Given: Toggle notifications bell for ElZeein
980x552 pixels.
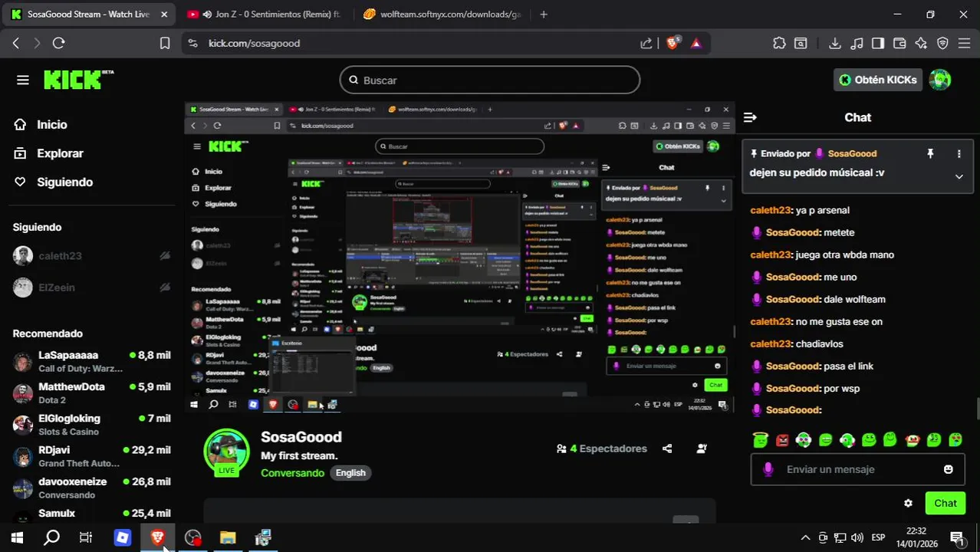Looking at the screenshot, I should (x=164, y=287).
